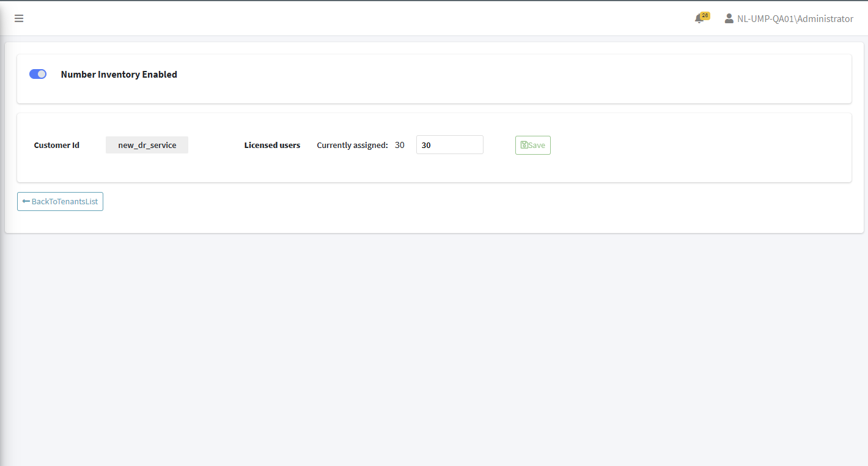Go back via the BackToTenantsList button
The image size is (868, 466).
tap(60, 201)
